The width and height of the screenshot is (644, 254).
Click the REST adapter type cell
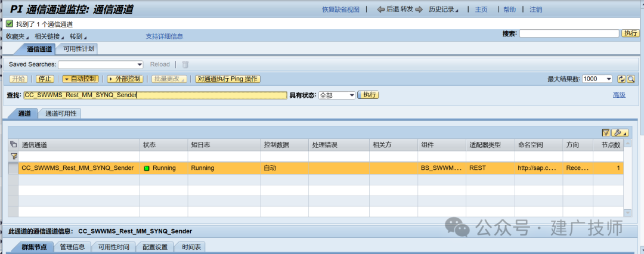click(x=490, y=168)
